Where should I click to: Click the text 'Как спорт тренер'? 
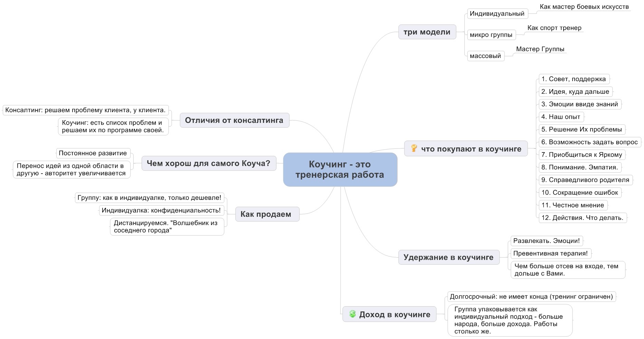tap(554, 28)
